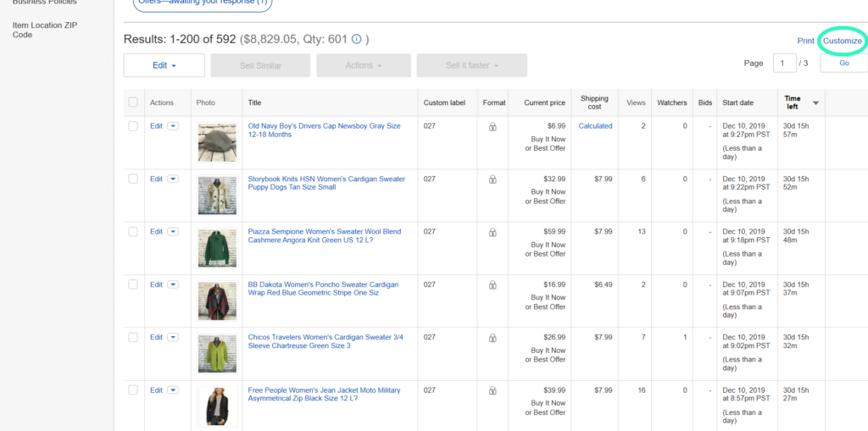Screen dimensions: 868x431
Task: Click the $59.99 price cell
Action: click(554, 232)
